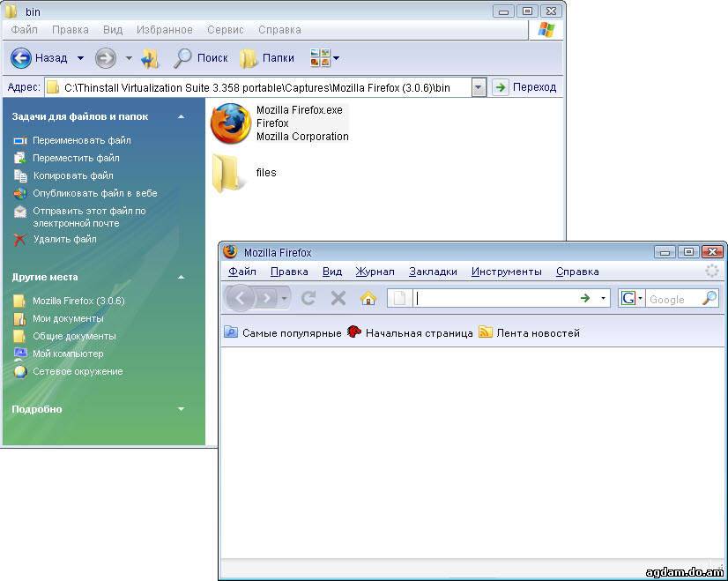The height and width of the screenshot is (581, 728).
Task: Click the Windows flag logo in Explorer
Action: [546, 30]
